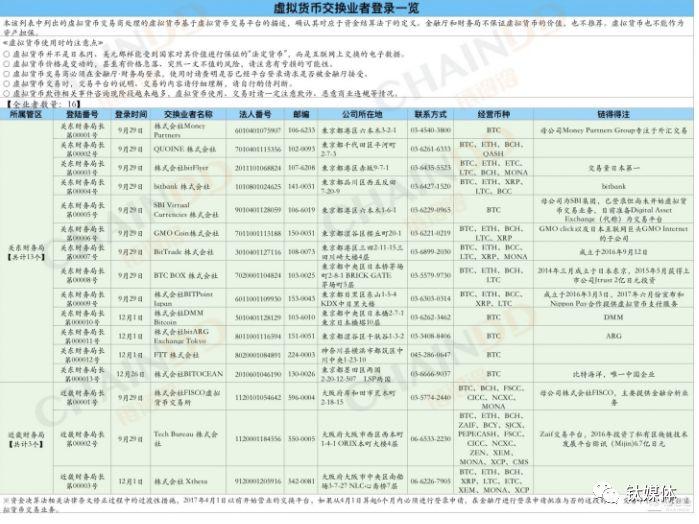Click phone number 06-6226-7905
The width and height of the screenshot is (699, 524).
430,482
